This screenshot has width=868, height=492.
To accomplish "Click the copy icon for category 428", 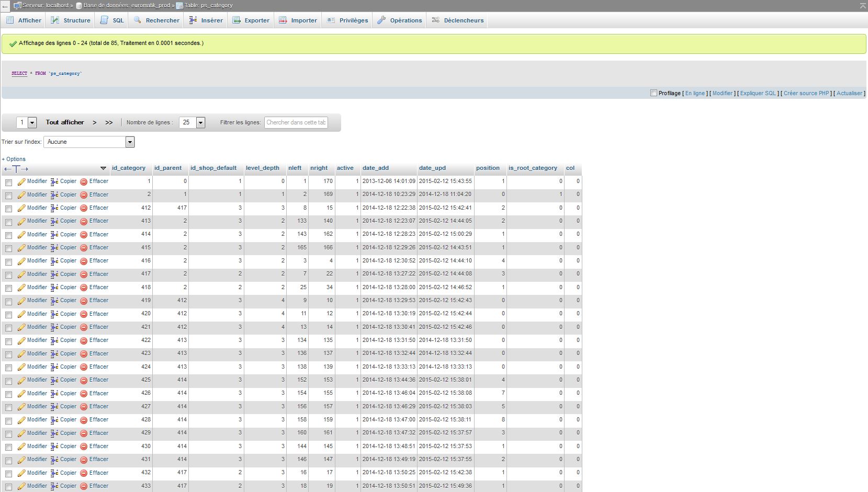I will click(54, 420).
